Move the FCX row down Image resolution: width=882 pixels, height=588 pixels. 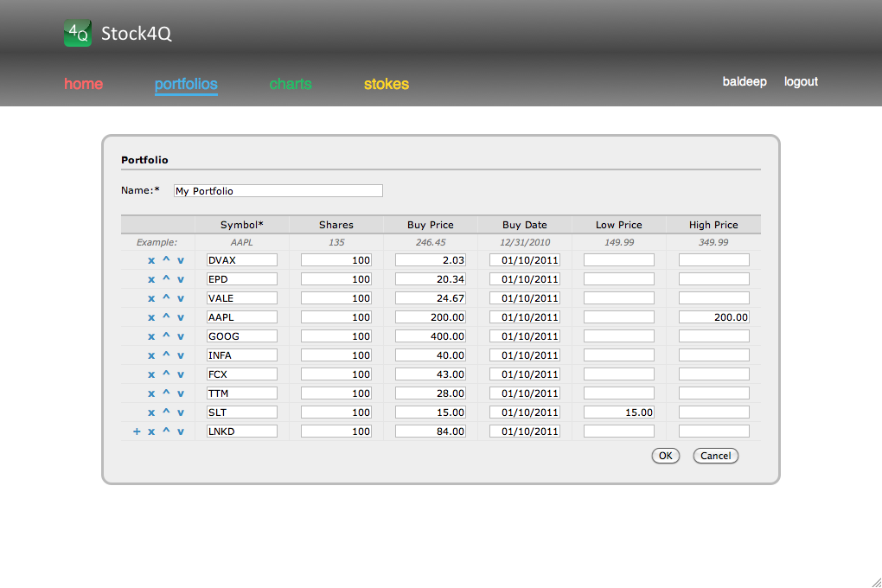tap(181, 375)
